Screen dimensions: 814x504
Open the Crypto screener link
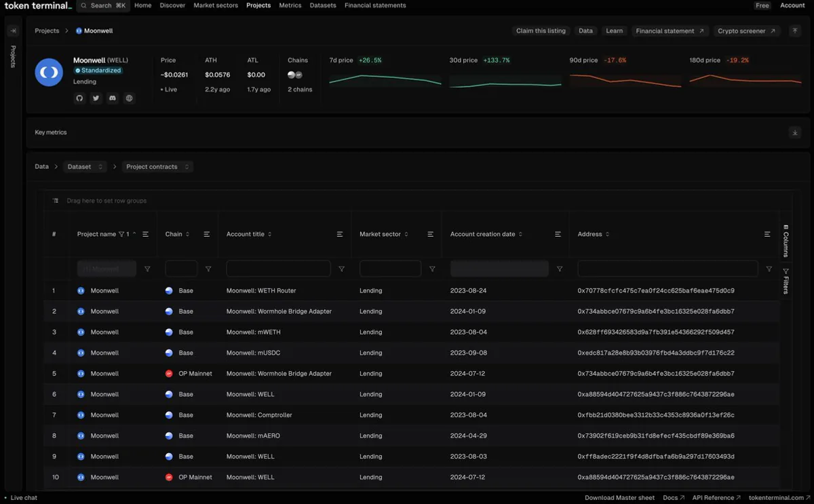coord(746,31)
